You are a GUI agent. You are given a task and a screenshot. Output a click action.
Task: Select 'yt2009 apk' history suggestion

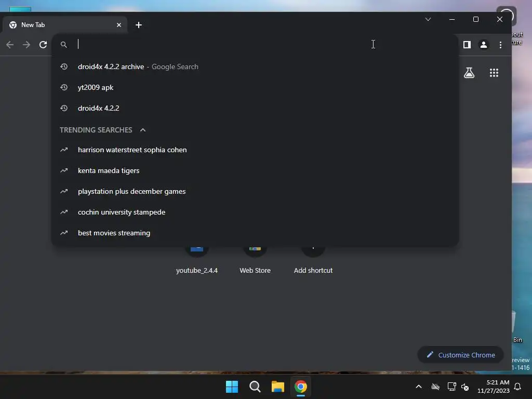[255, 87]
